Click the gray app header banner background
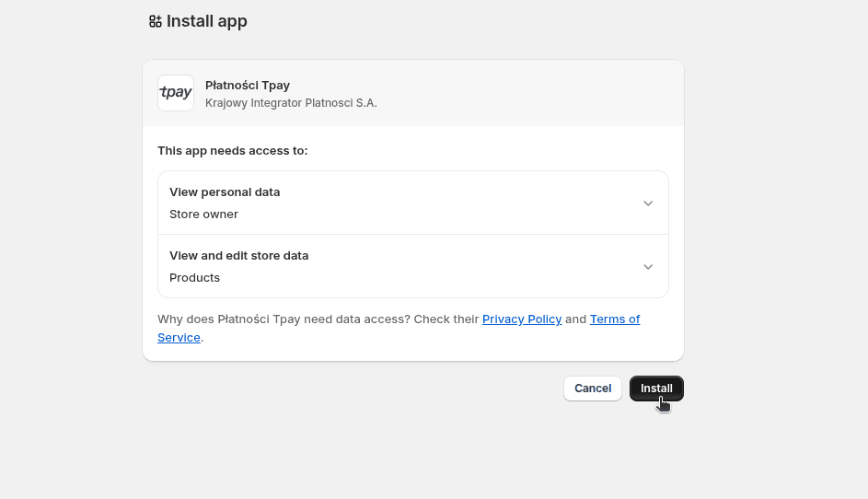 [x=534, y=93]
